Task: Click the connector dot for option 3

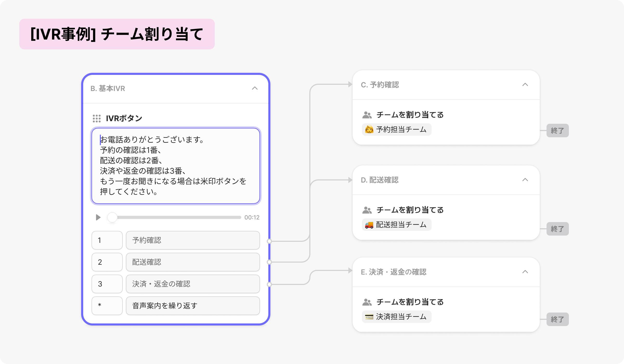Action: click(x=269, y=284)
